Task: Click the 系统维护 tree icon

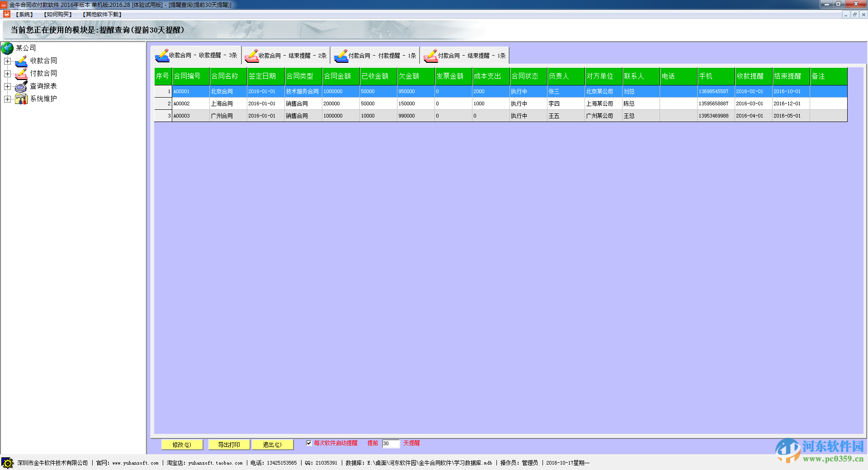Action: pos(21,99)
